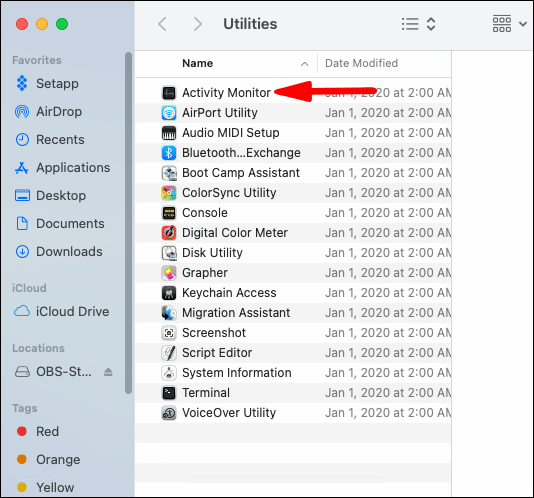Click the Boot Camp Assistant icon
Viewport: 534px width, 498px height.
169,173
